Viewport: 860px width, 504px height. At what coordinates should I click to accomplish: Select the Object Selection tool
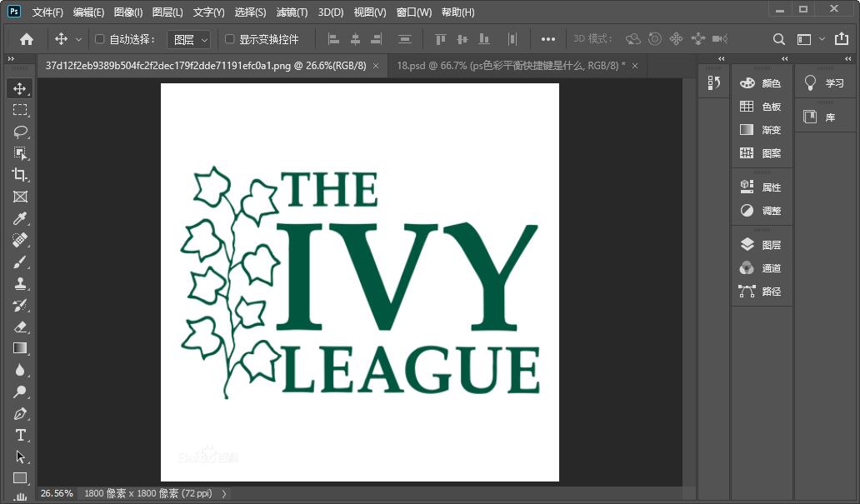tap(20, 153)
